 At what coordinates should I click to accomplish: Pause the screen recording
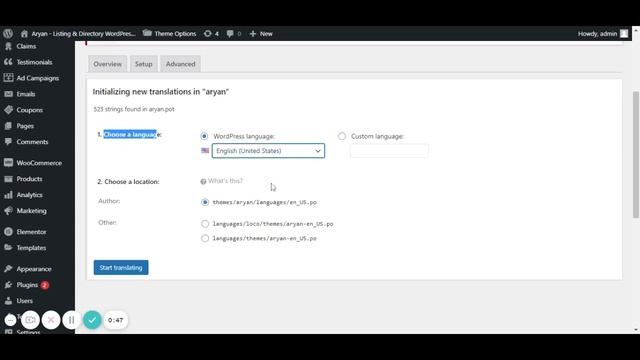click(71, 320)
